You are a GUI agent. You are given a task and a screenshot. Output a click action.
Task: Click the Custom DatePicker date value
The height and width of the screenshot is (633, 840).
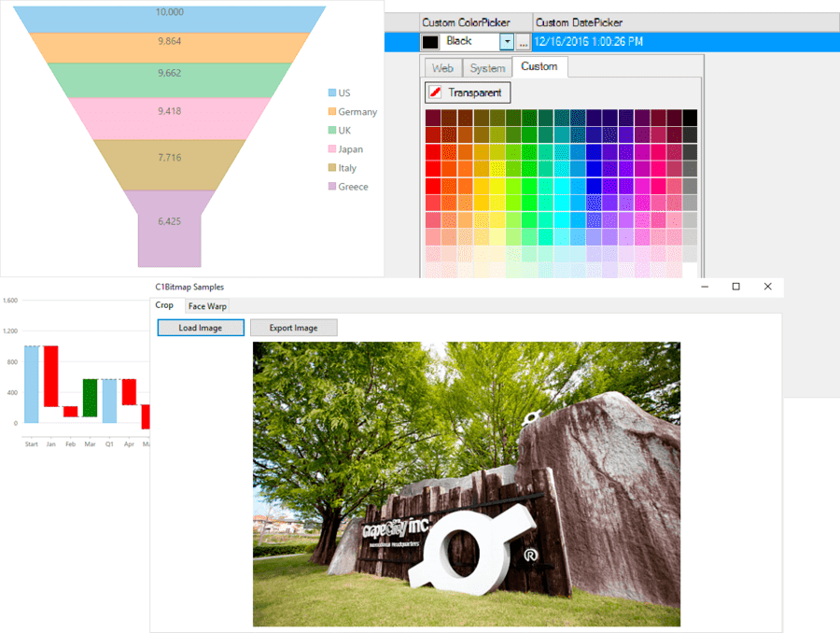coord(592,41)
